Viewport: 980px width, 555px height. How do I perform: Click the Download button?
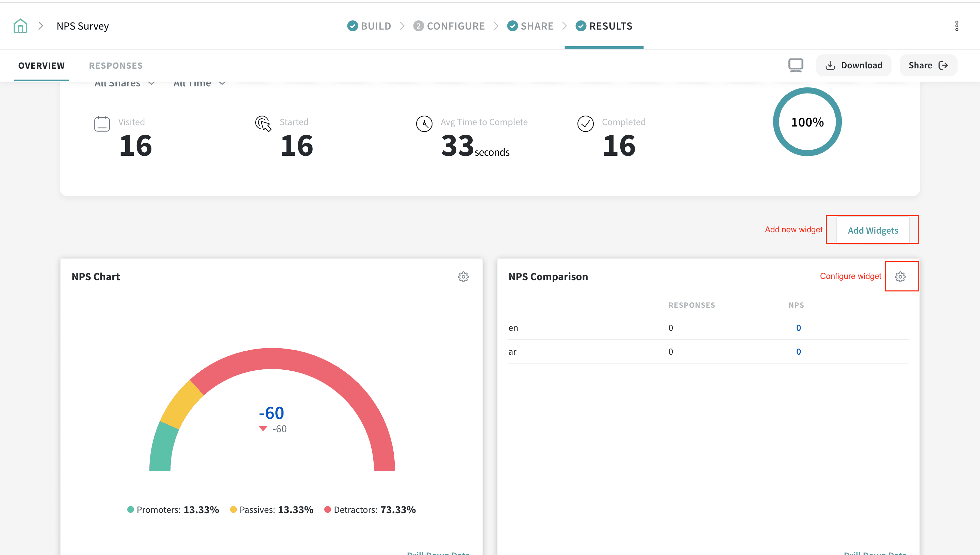click(x=853, y=65)
